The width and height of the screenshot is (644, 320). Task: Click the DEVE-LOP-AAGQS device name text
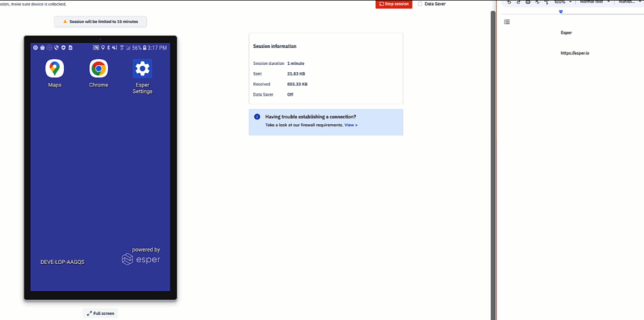(x=62, y=262)
